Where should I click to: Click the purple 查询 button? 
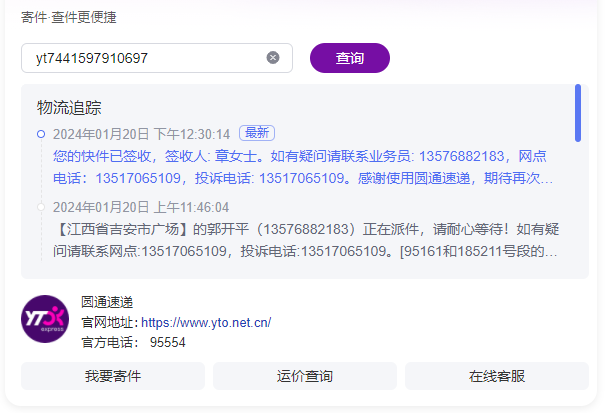(x=350, y=58)
